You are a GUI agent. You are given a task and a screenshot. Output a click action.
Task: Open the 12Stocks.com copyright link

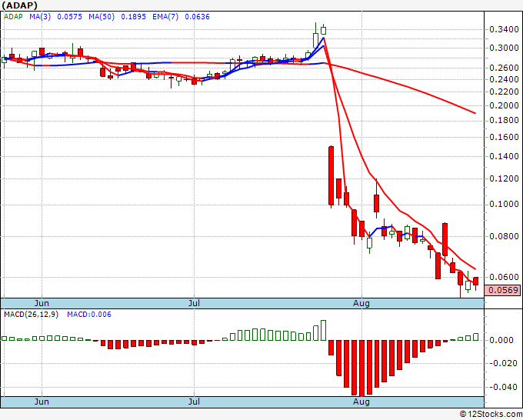click(x=491, y=415)
